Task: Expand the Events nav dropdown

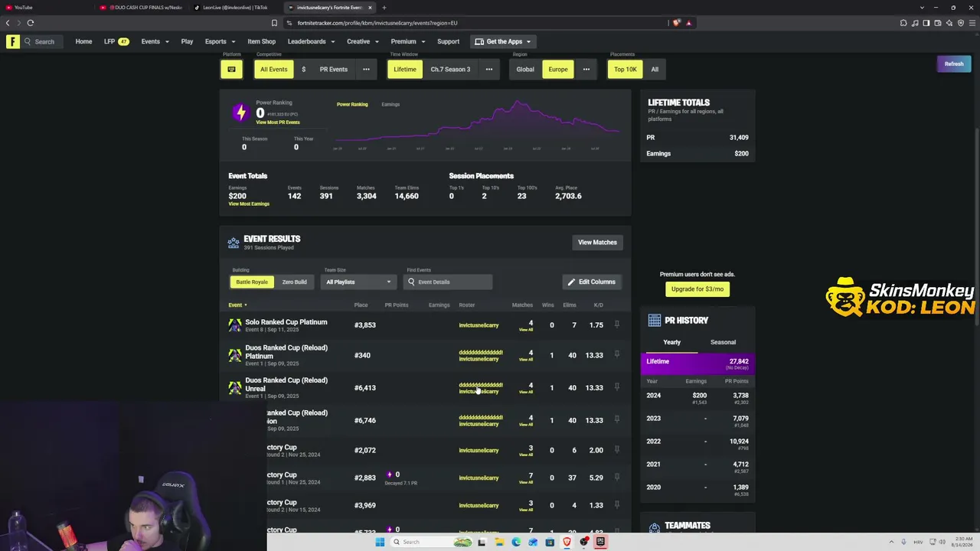Action: [155, 41]
